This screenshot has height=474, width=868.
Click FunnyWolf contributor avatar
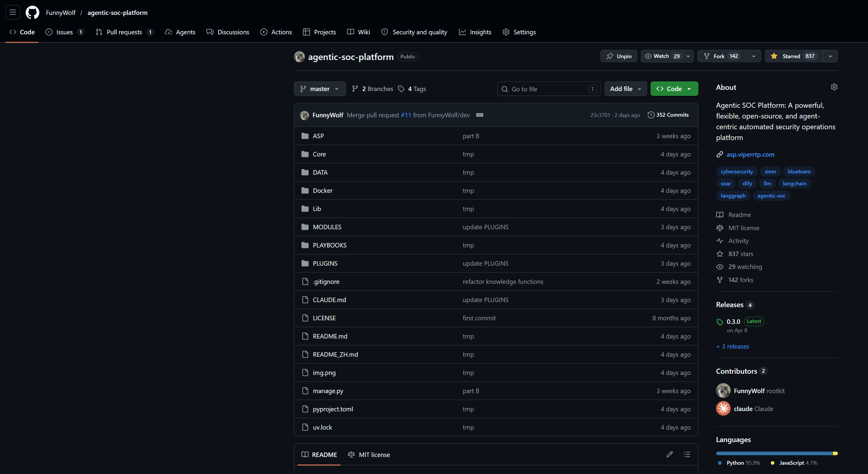(723, 391)
